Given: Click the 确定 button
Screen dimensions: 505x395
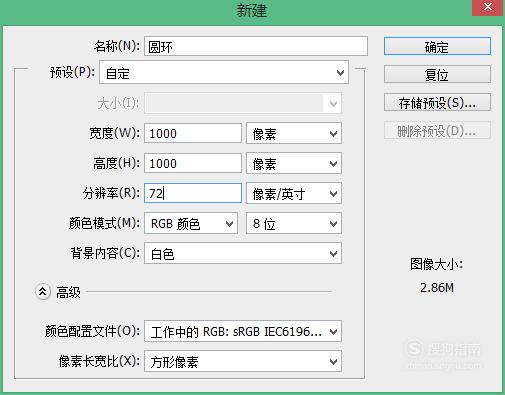Looking at the screenshot, I should pos(437,46).
